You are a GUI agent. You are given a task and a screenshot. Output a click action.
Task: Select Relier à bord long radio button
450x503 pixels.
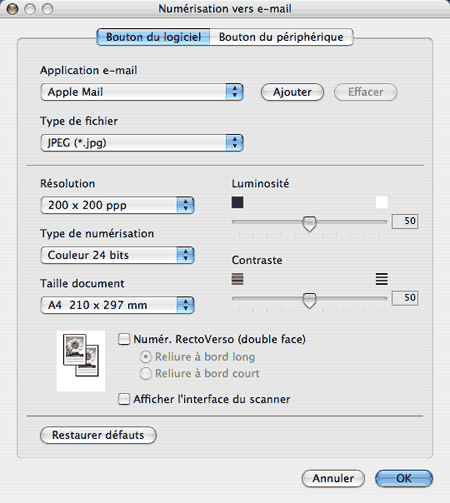pyautogui.click(x=146, y=357)
